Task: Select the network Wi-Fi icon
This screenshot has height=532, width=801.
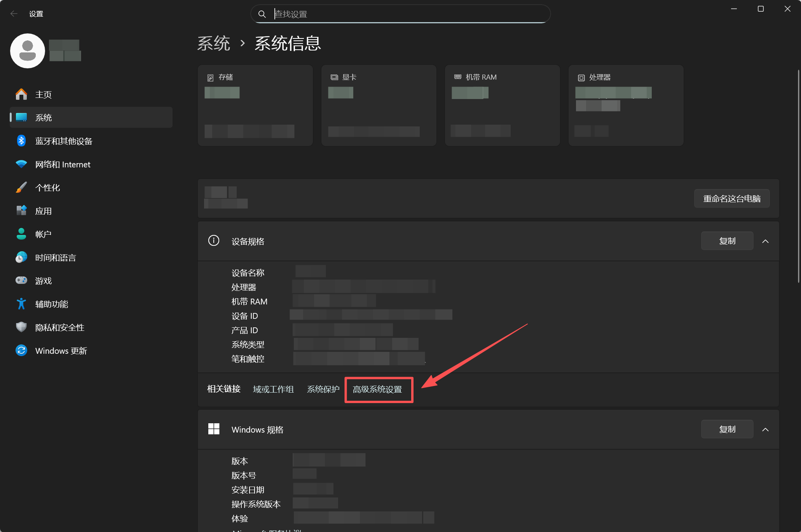Action: [21, 164]
